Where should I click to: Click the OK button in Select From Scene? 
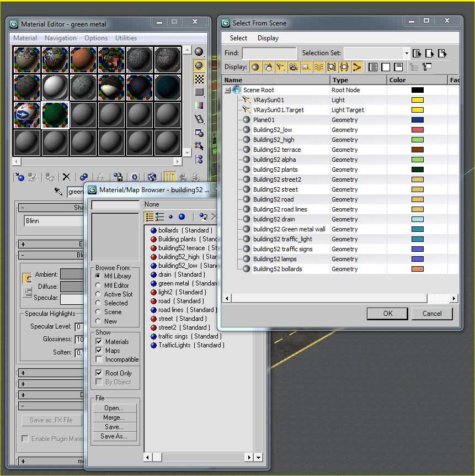tap(387, 314)
